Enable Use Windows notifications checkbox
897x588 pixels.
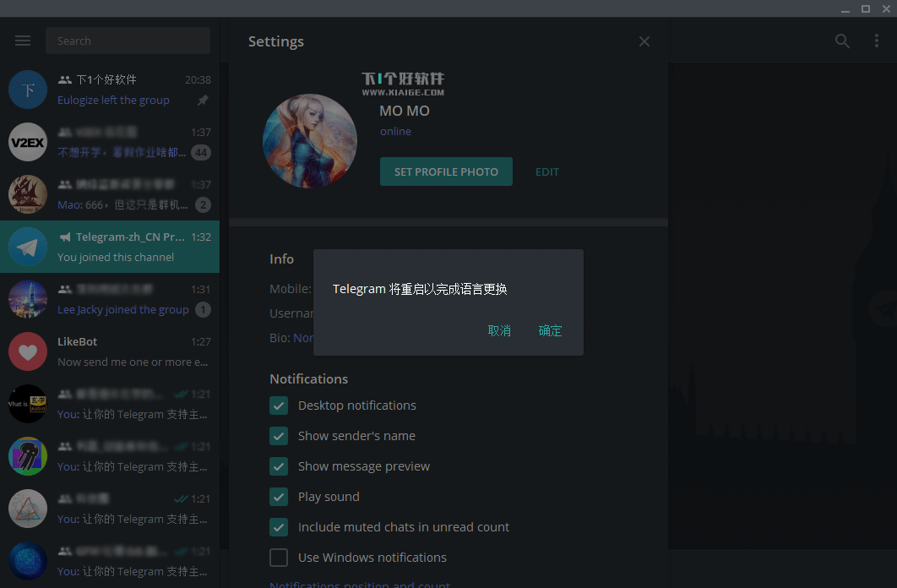click(279, 557)
